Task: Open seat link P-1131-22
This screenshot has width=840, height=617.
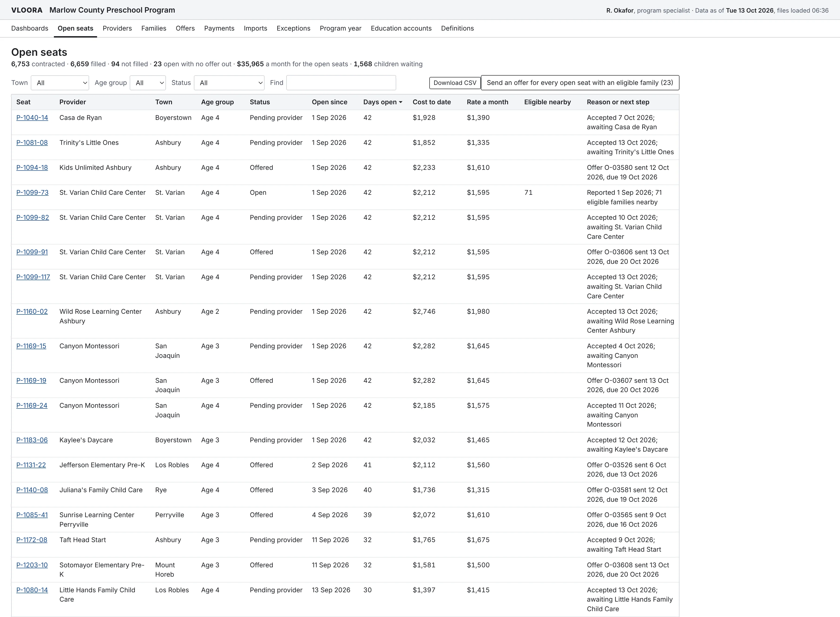Action: (x=31, y=465)
